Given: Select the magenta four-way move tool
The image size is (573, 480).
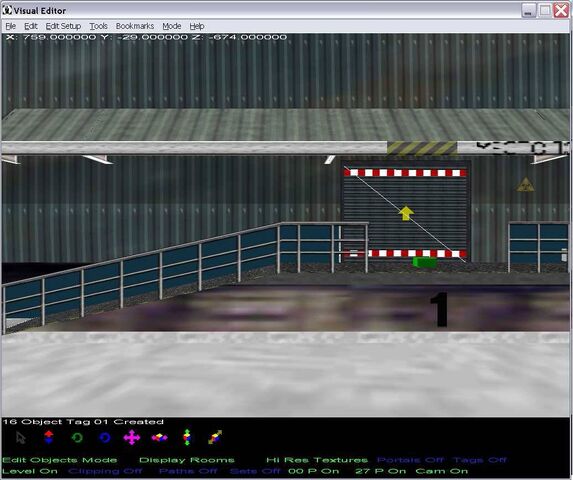Looking at the screenshot, I should (x=132, y=437).
